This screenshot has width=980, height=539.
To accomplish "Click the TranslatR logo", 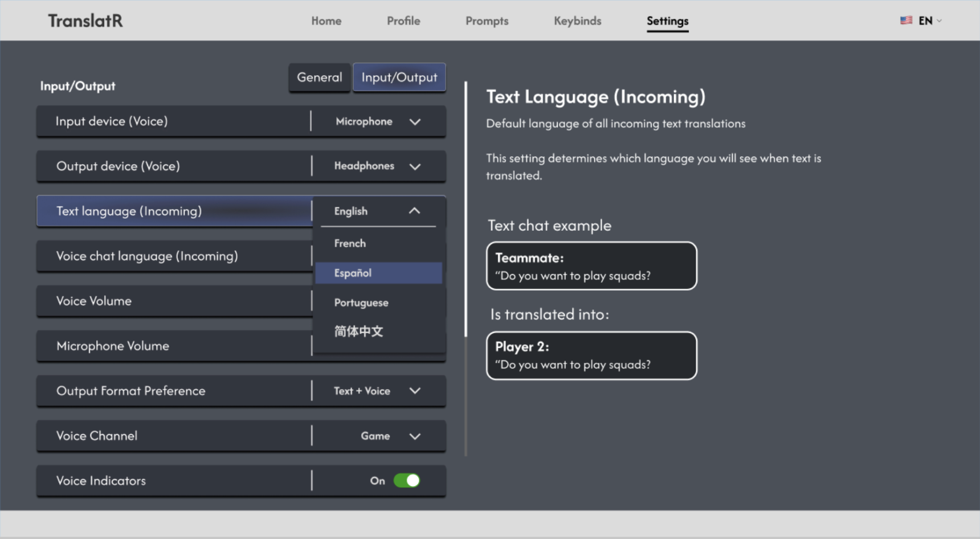I will [x=85, y=21].
